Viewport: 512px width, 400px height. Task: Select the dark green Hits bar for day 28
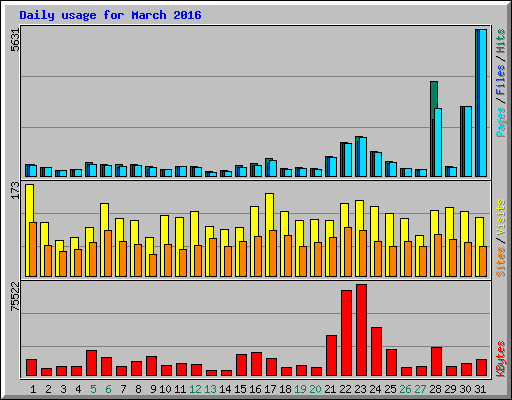(434, 100)
